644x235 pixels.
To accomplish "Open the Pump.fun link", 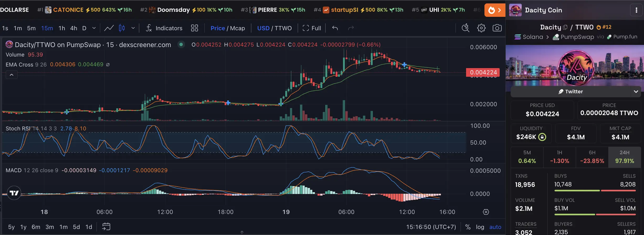I will pos(622,37).
